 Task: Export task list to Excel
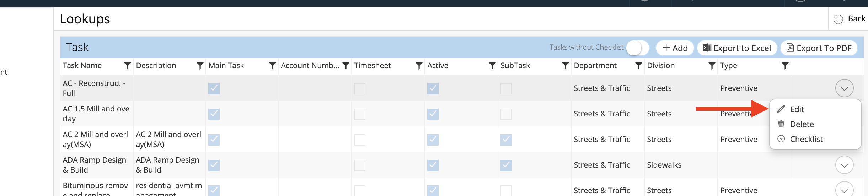tap(737, 48)
